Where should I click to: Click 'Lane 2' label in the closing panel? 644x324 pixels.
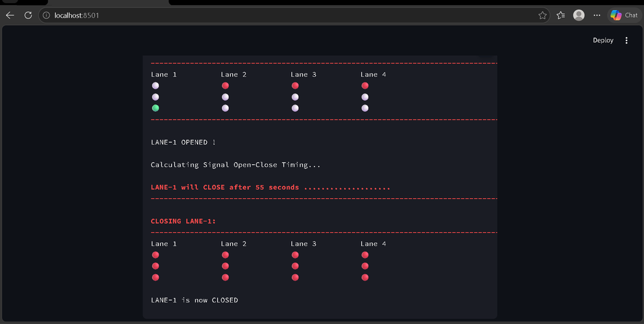point(233,243)
